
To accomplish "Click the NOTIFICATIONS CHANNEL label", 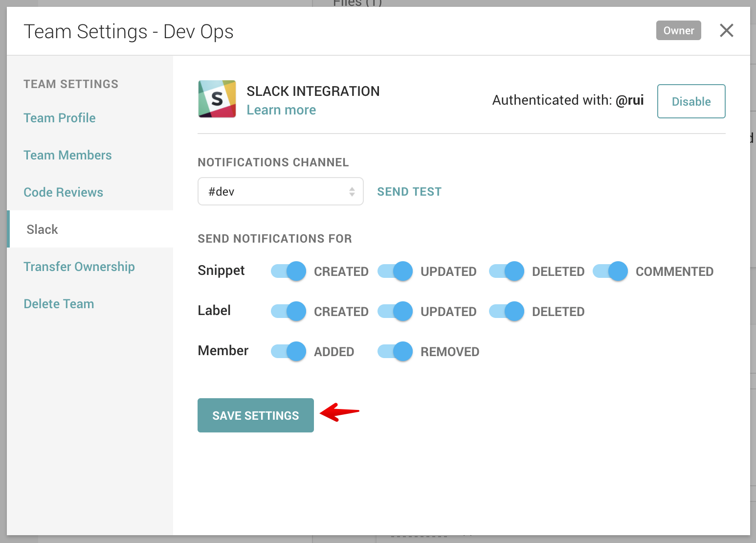I will (x=273, y=162).
